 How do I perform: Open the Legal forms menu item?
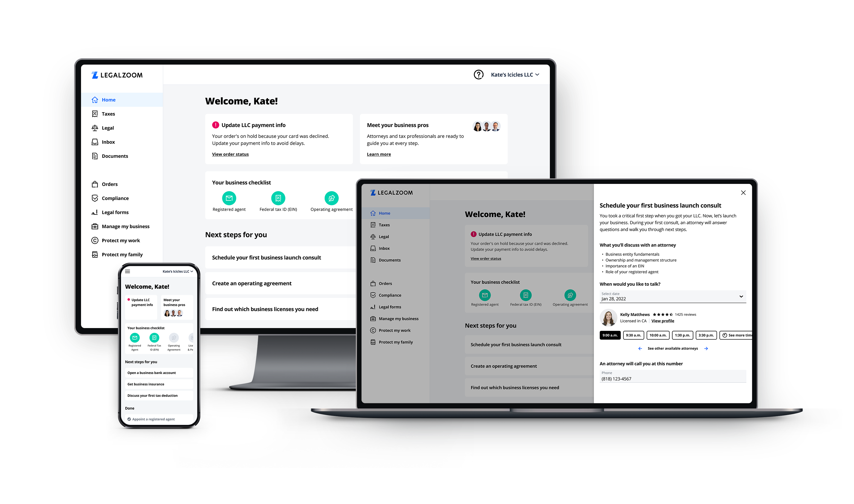115,212
